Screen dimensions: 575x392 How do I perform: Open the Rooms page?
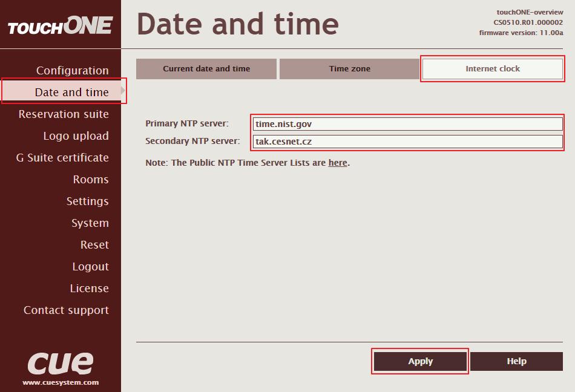tap(91, 179)
